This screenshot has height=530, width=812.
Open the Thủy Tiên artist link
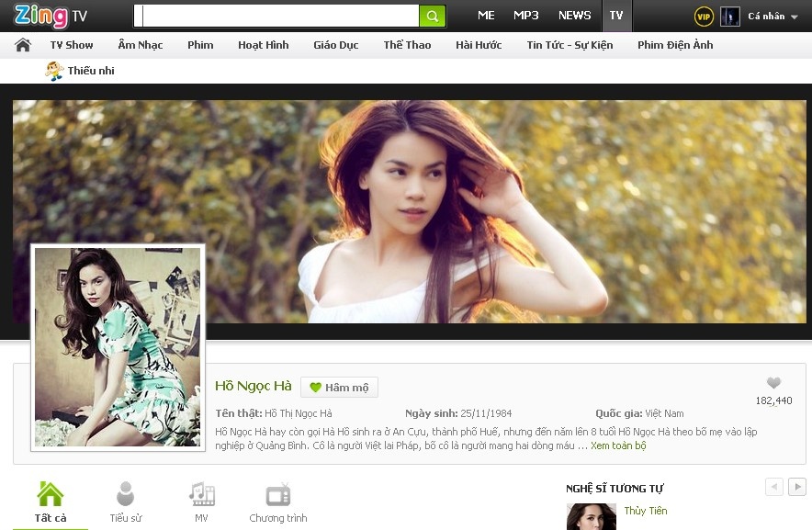pyautogui.click(x=647, y=511)
